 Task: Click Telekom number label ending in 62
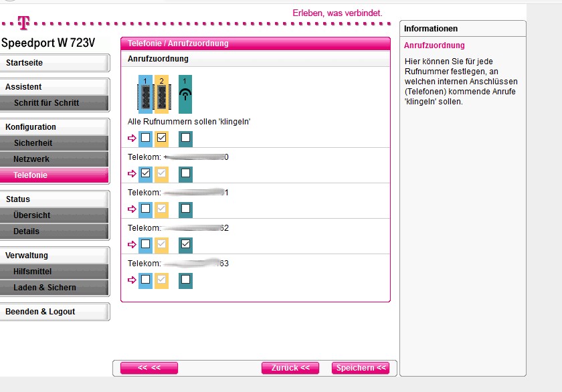point(178,228)
